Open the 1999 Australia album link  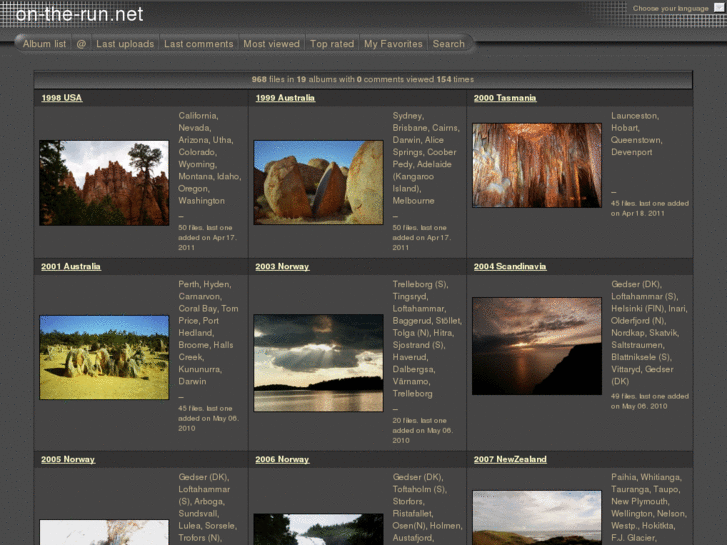pyautogui.click(x=285, y=98)
